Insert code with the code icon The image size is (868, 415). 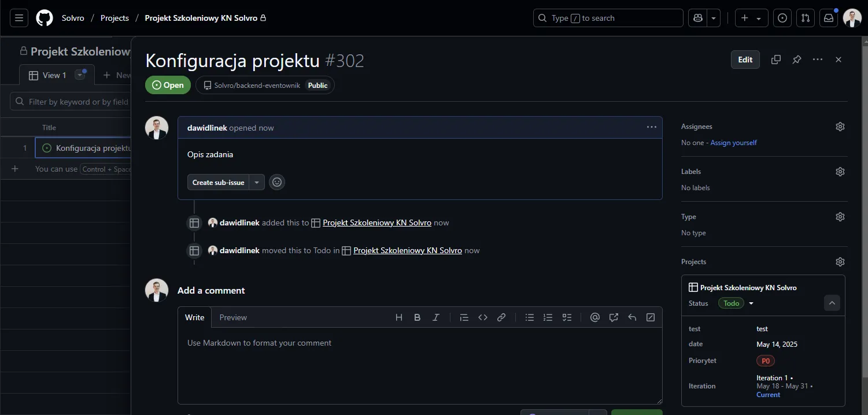482,317
